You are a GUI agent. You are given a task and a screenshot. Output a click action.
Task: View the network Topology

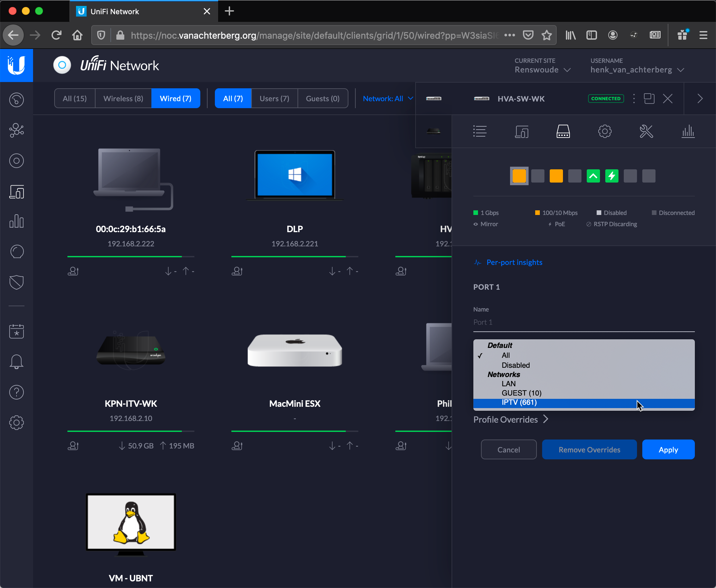point(16,130)
